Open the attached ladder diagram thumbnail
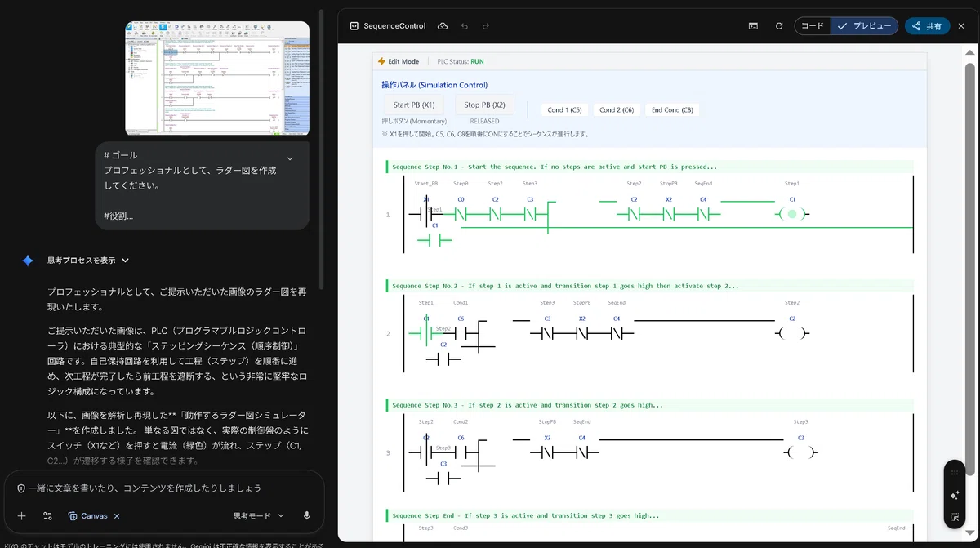Viewport: 980px width, 548px height. pos(217,78)
